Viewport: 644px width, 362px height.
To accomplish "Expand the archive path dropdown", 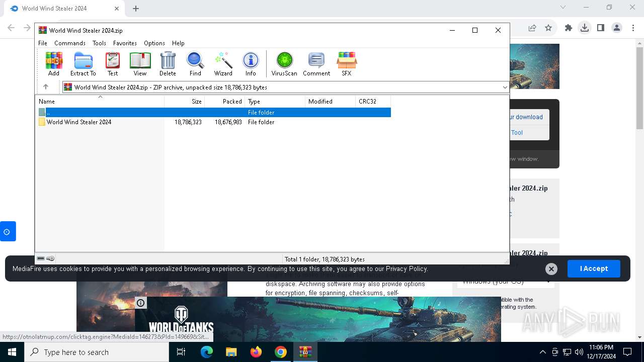I will tap(505, 87).
